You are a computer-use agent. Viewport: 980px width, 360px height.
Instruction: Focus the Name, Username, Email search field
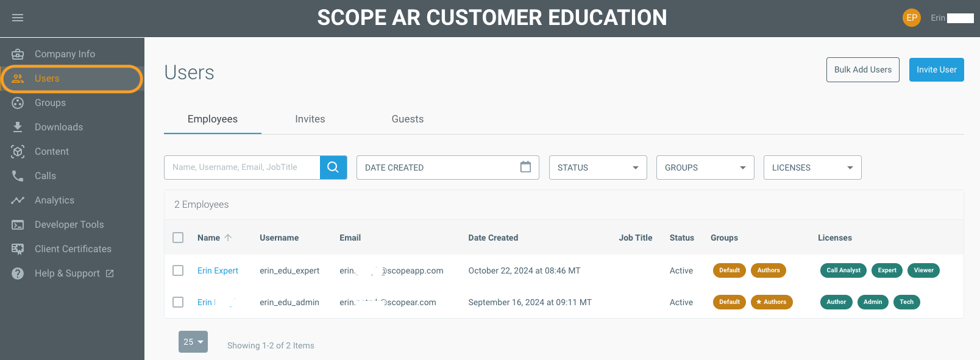[x=242, y=168]
